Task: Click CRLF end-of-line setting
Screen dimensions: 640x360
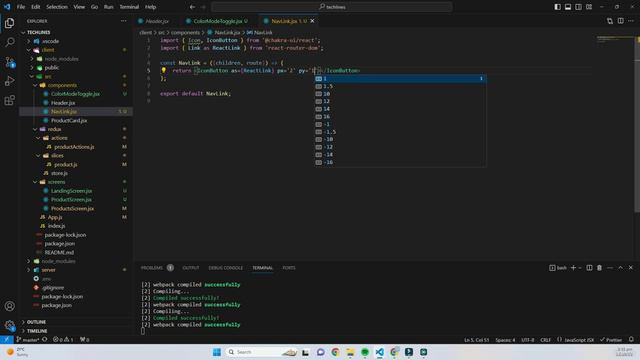Action: click(546, 340)
